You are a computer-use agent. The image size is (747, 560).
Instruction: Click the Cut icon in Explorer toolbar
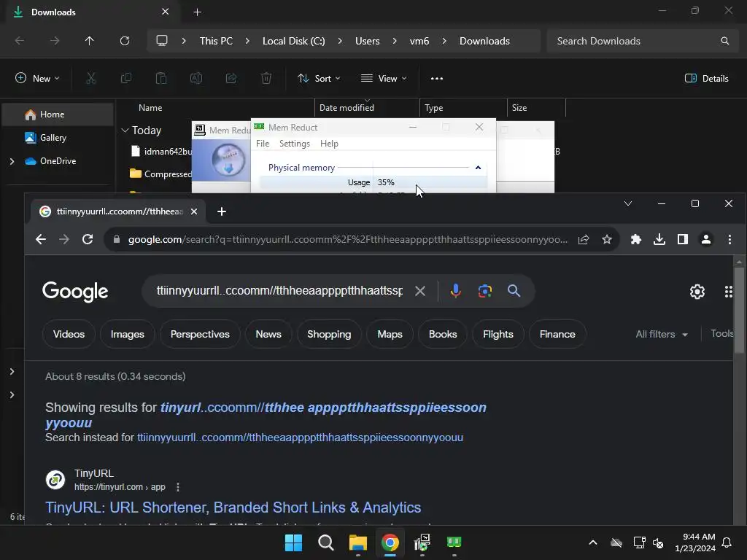[90, 78]
